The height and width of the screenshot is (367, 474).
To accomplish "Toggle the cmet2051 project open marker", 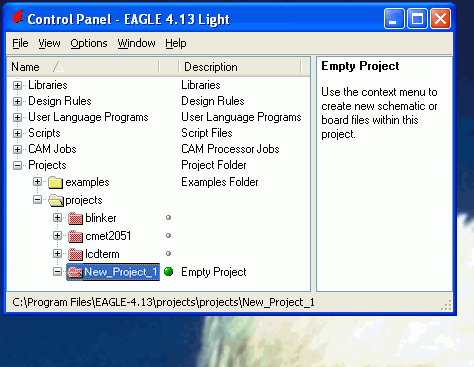I will [x=168, y=236].
